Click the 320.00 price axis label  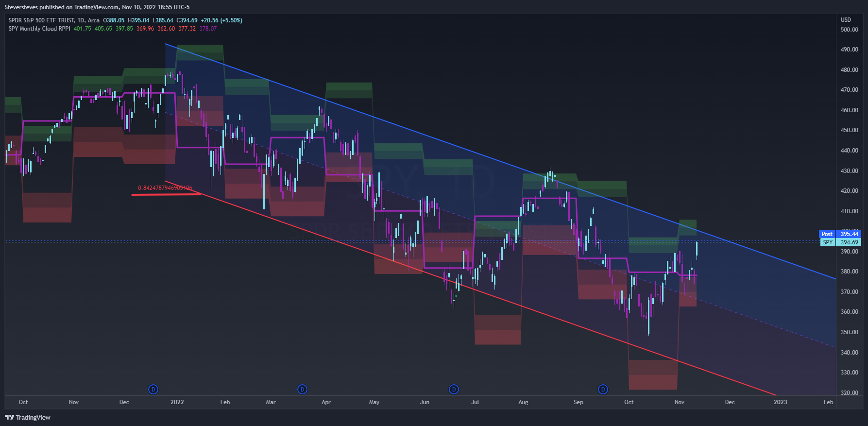point(849,393)
